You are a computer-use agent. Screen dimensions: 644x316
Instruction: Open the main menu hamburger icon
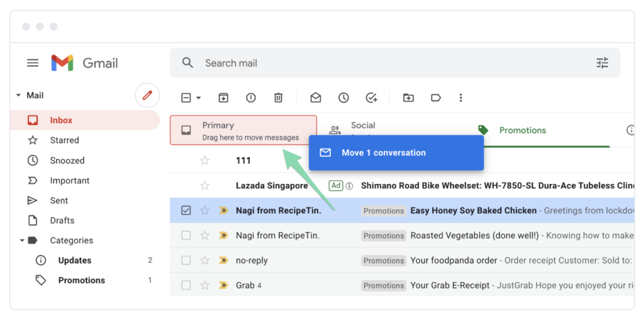coord(33,63)
